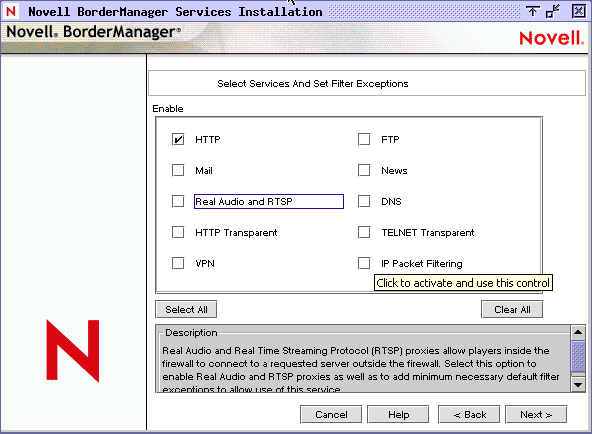Proceed with the Next button
This screenshot has height=434, width=592.
click(x=536, y=414)
